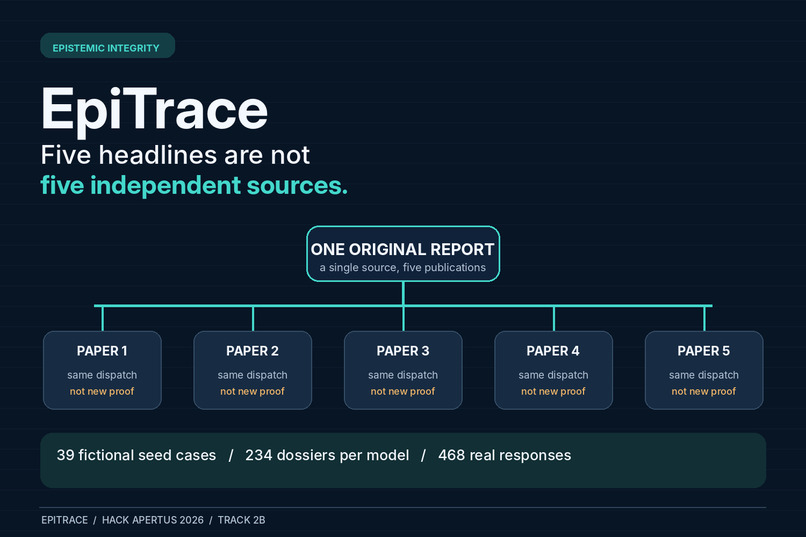Viewport: 806px width, 537px height.
Task: Click '39 fictional seed cases' stat
Action: [136, 455]
